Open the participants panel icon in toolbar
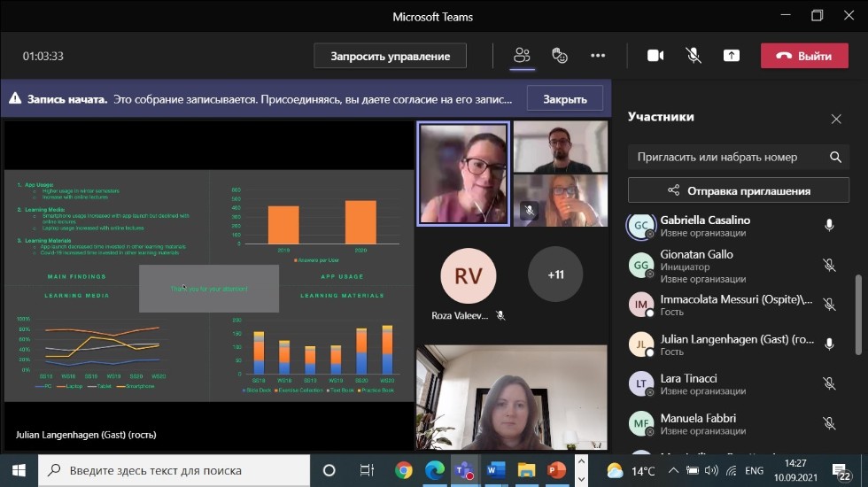Viewport: 868px width, 487px height. 523,56
